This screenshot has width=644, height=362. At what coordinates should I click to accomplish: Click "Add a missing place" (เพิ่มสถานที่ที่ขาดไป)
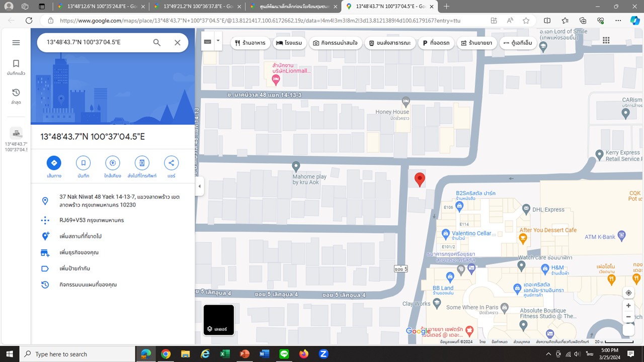click(x=80, y=236)
